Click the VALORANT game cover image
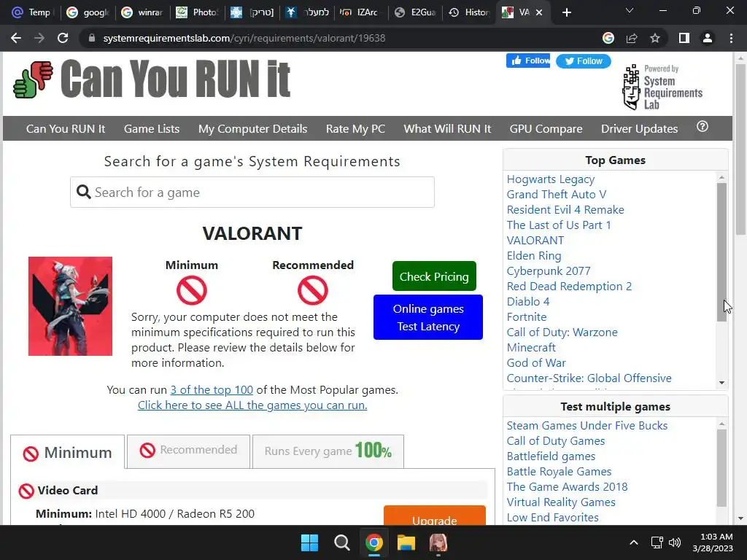The image size is (747, 560). 70,306
